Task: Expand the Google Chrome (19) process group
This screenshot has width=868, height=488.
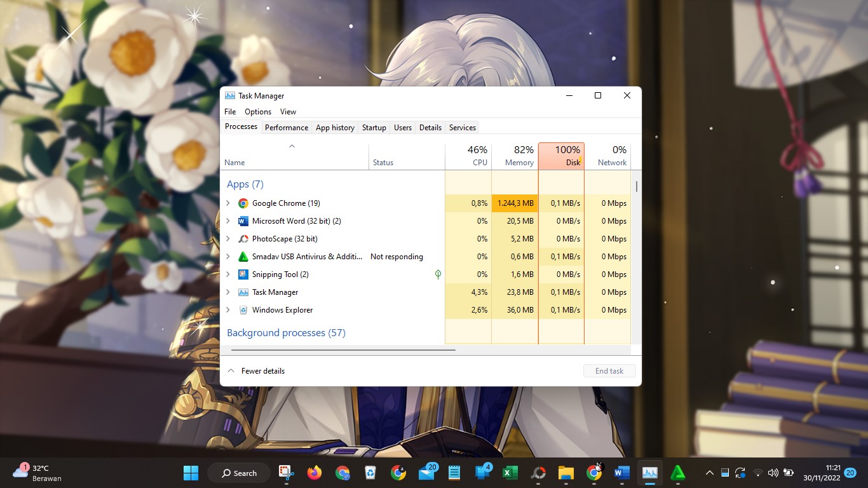Action: tap(228, 203)
